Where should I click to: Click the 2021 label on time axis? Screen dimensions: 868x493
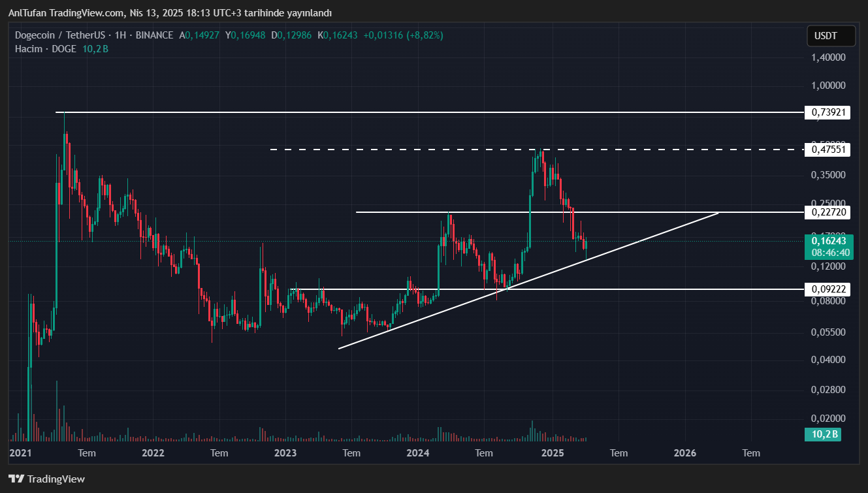20,453
